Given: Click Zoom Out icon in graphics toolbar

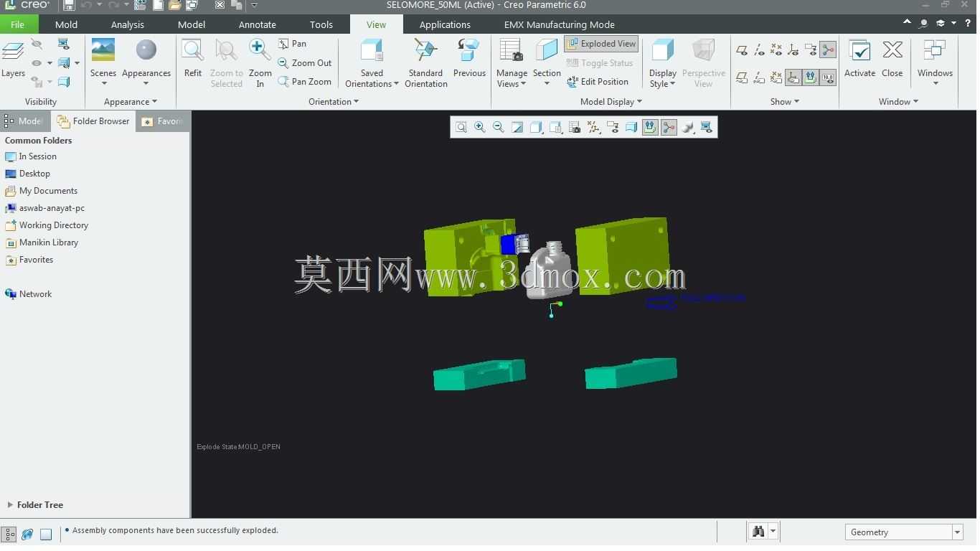Looking at the screenshot, I should 499,127.
